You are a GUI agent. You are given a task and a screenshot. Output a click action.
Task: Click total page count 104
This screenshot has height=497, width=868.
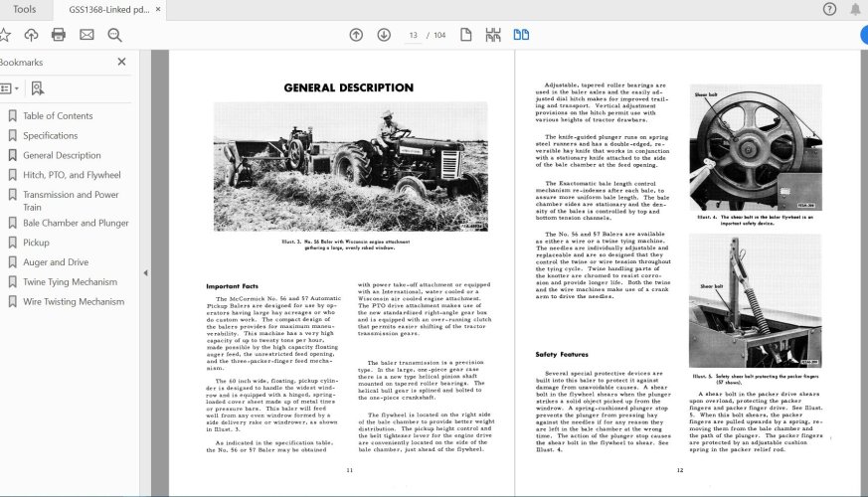tap(439, 35)
